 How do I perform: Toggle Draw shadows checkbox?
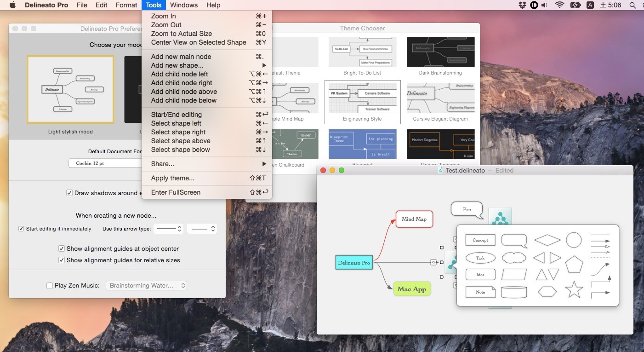click(x=69, y=193)
